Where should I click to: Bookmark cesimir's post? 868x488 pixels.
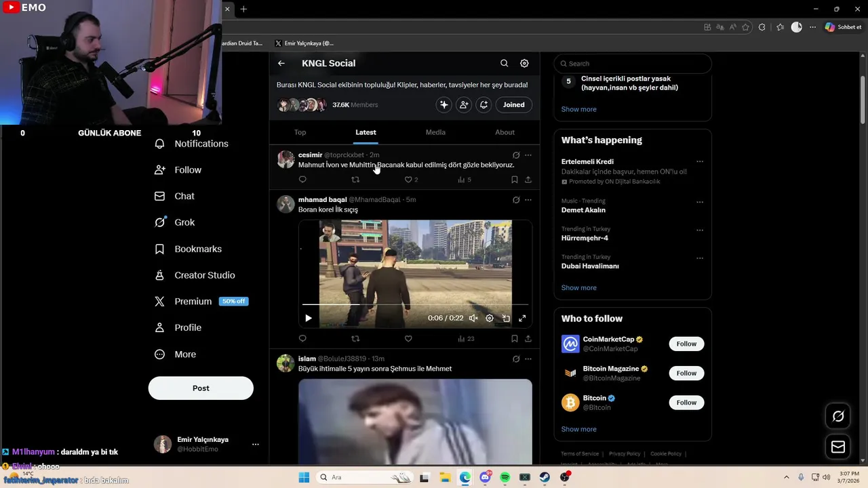click(514, 180)
